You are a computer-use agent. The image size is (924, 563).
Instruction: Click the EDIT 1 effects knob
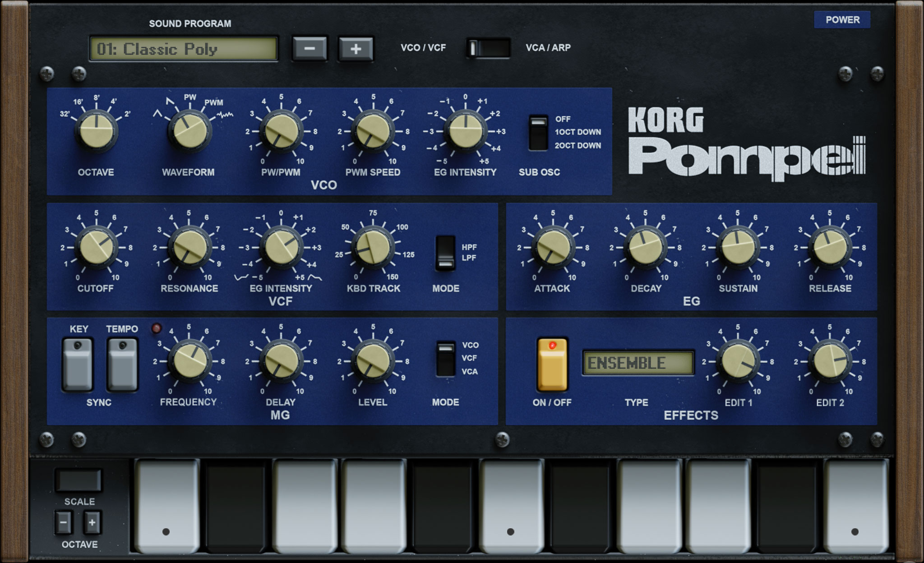[x=739, y=361]
